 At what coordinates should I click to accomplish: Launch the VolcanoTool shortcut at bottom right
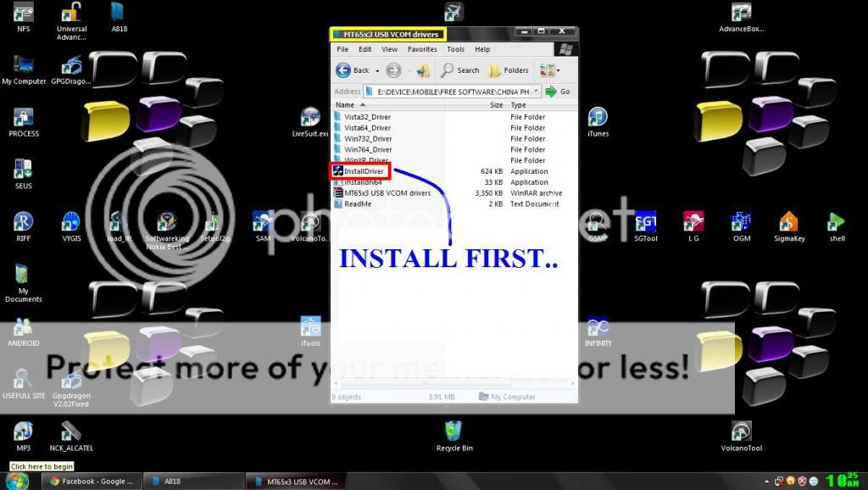pos(741,437)
